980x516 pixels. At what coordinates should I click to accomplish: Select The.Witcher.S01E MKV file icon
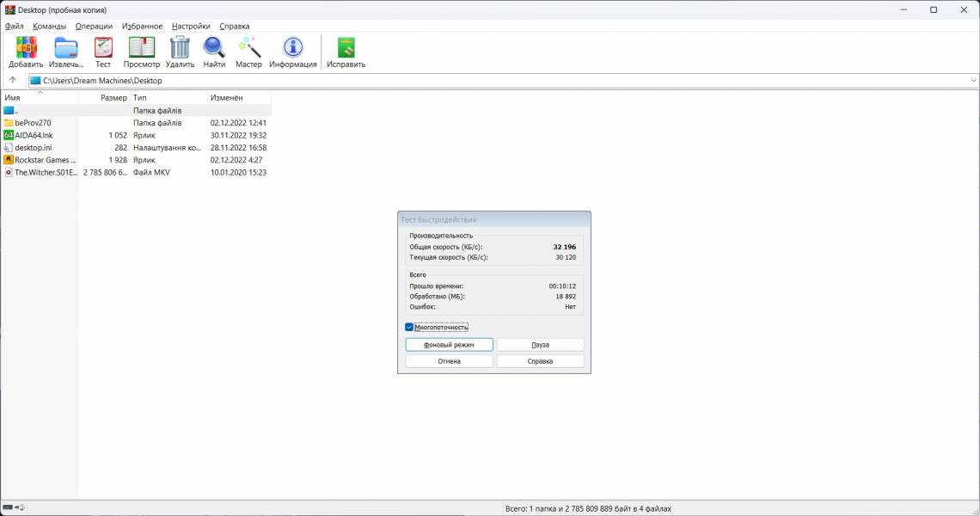[x=9, y=172]
